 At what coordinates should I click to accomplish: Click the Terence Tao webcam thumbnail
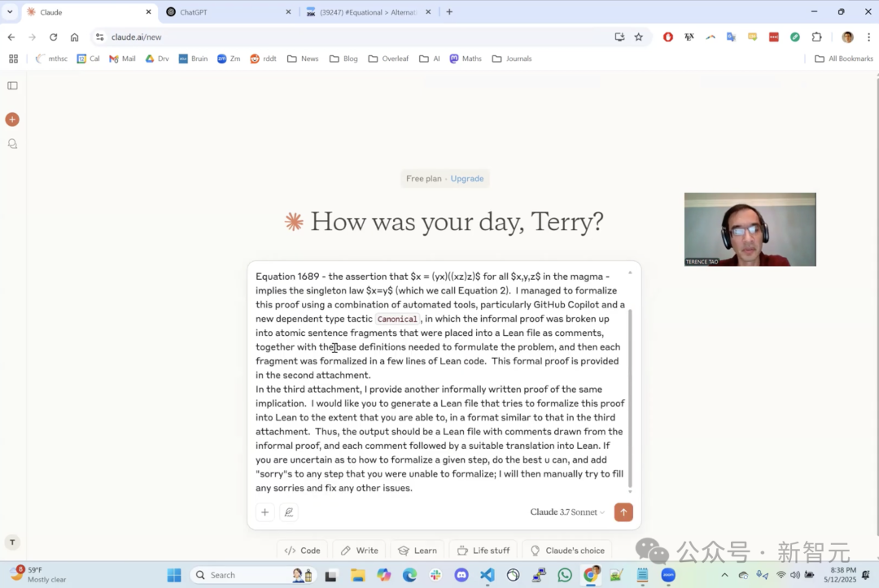click(x=750, y=229)
